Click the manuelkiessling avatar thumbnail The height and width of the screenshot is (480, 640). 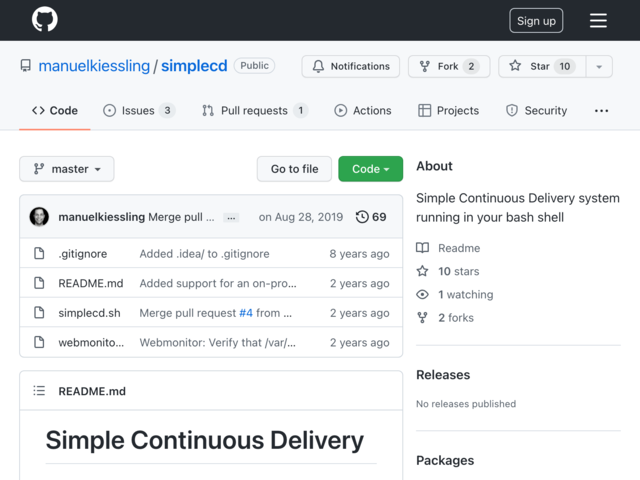tap(39, 217)
